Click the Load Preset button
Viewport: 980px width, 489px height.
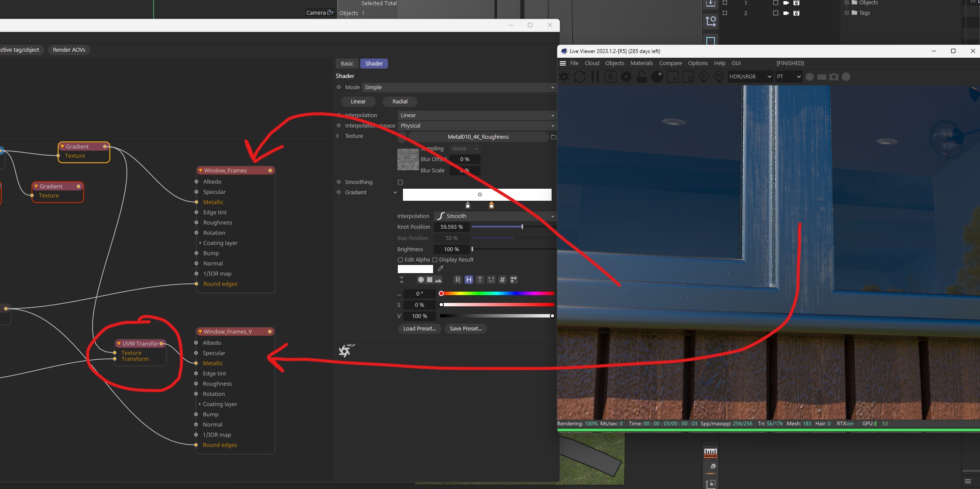pos(419,329)
